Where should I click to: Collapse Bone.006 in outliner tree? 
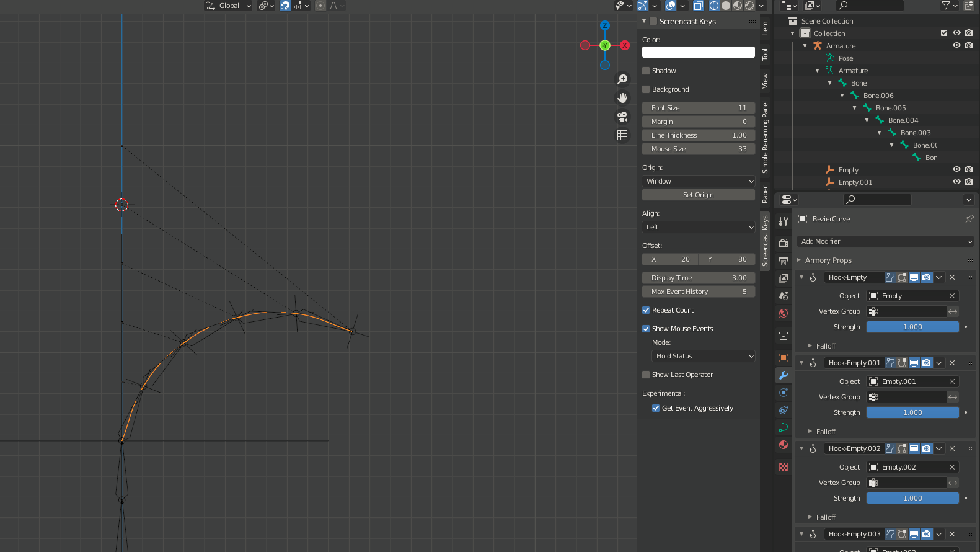click(x=842, y=96)
